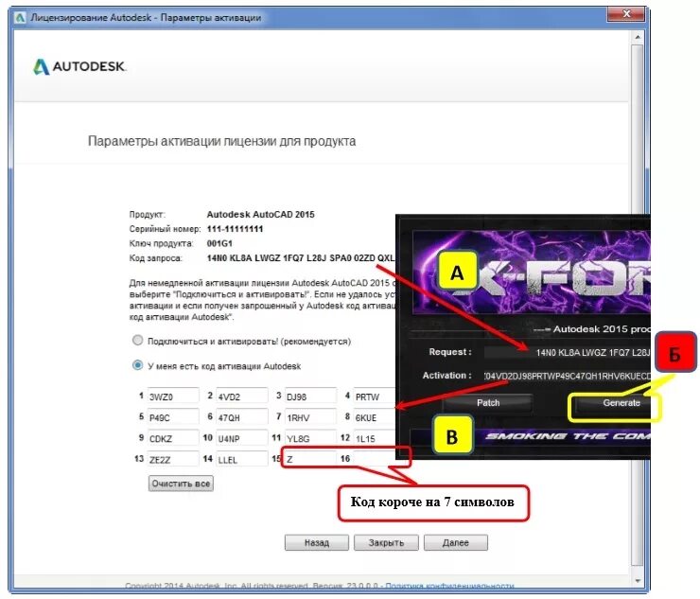This screenshot has height=599, width=700.
Task: Click the Activation field in keygen window
Action: [x=567, y=376]
